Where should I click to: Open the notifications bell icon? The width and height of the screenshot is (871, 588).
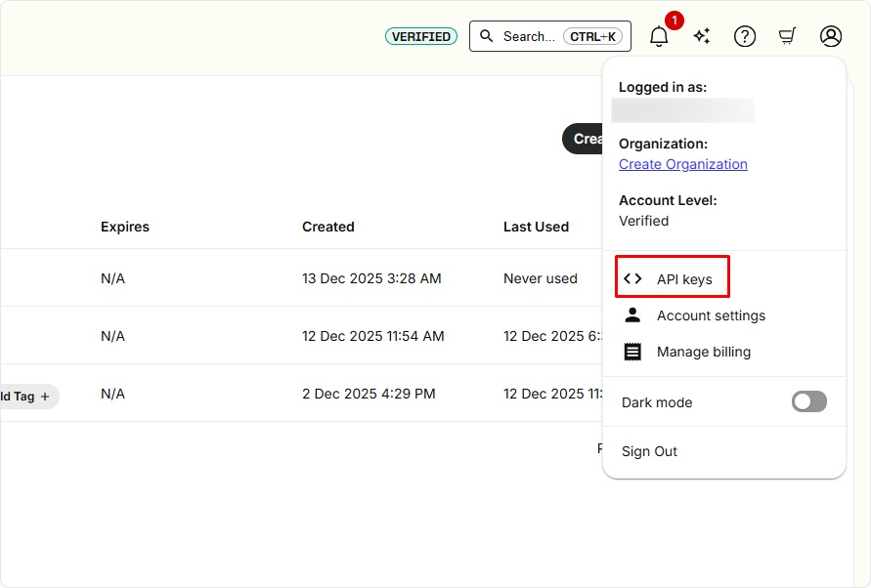(660, 37)
